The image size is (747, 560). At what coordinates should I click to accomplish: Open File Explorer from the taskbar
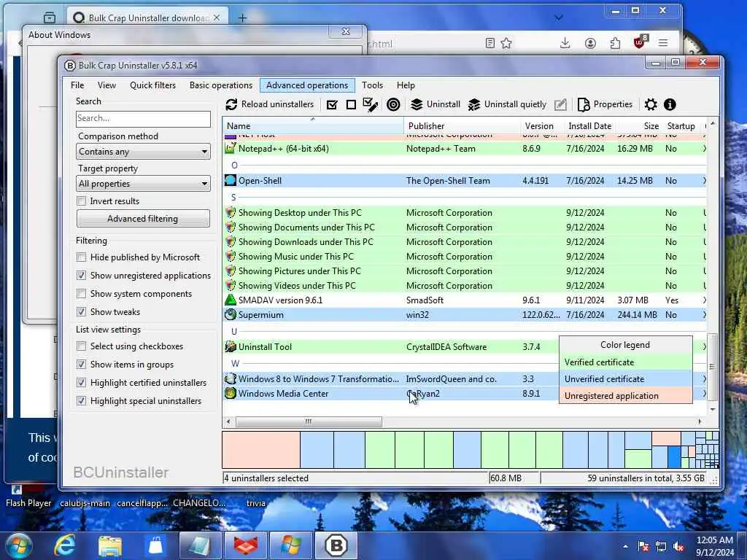tap(109, 545)
